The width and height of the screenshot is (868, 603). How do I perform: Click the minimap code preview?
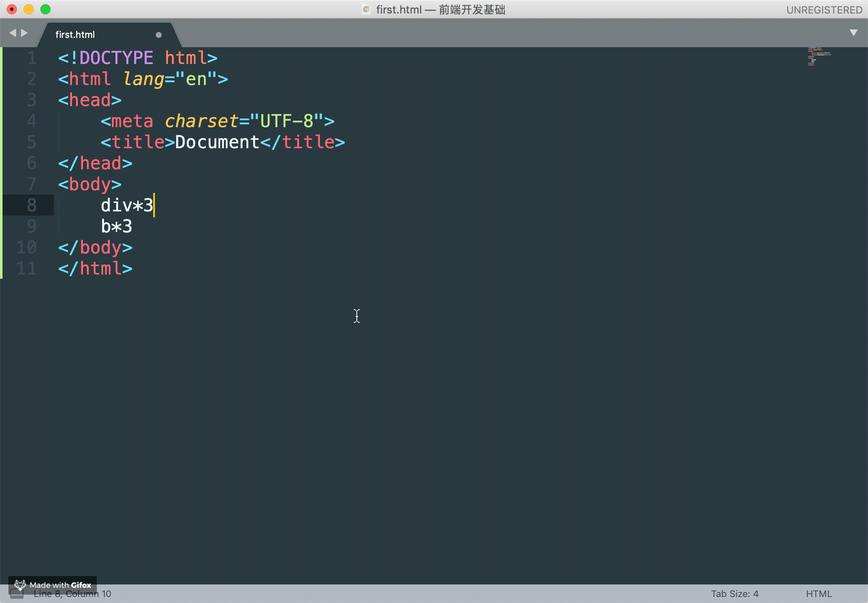819,56
